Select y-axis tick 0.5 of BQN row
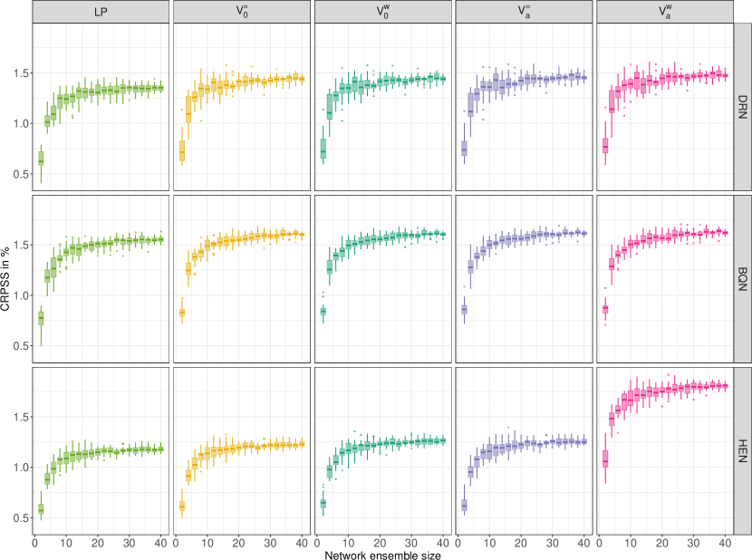This screenshot has height=560, width=752. pyautogui.click(x=22, y=345)
